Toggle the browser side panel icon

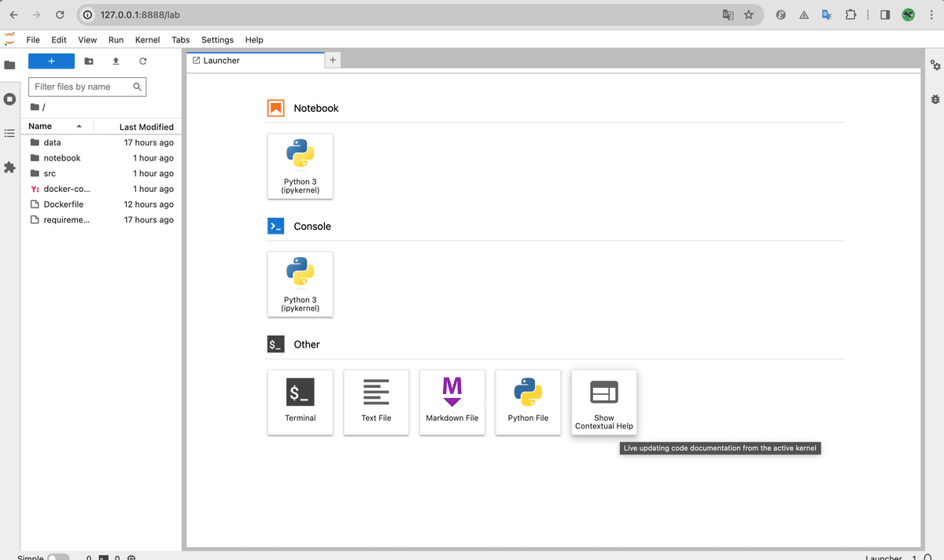885,14
